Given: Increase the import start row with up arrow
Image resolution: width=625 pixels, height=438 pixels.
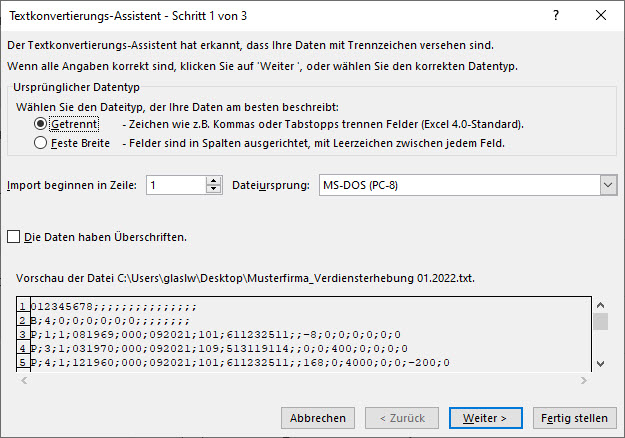Looking at the screenshot, I should pyautogui.click(x=214, y=181).
